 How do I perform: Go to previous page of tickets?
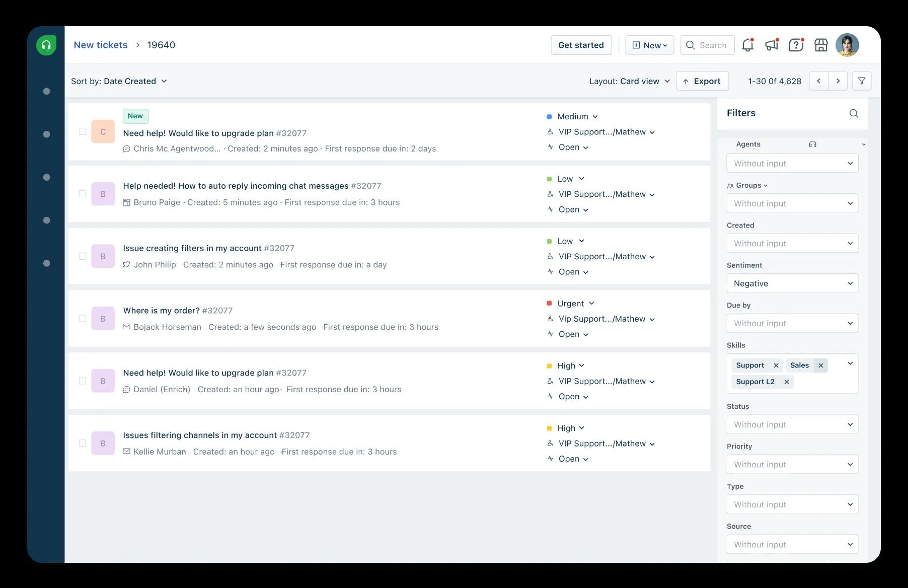coord(818,81)
